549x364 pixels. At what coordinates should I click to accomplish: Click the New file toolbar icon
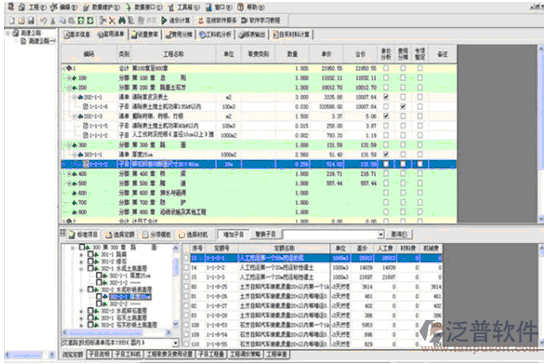tap(12, 21)
